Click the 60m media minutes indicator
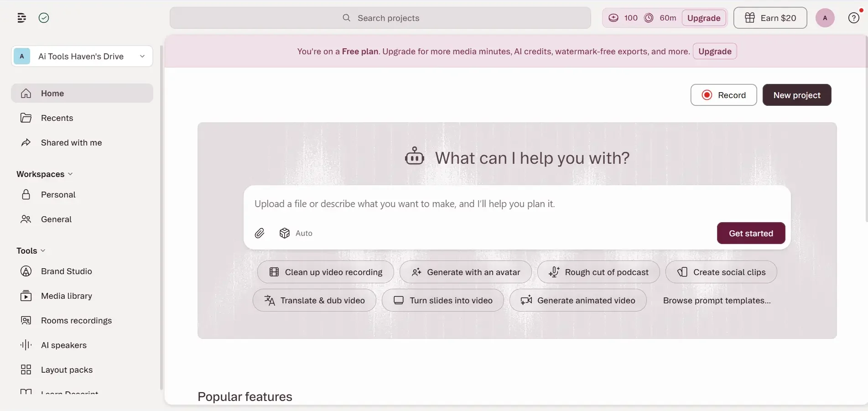Screen dimensions: 868x411 coord(660,18)
